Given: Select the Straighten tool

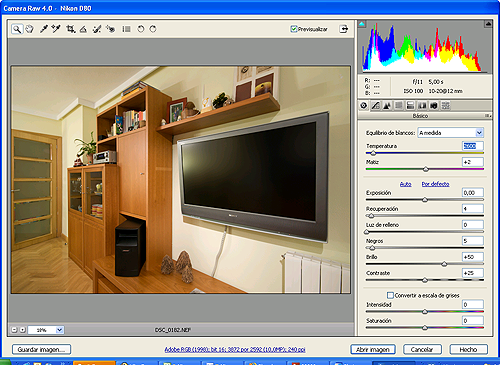Looking at the screenshot, I should tap(83, 29).
